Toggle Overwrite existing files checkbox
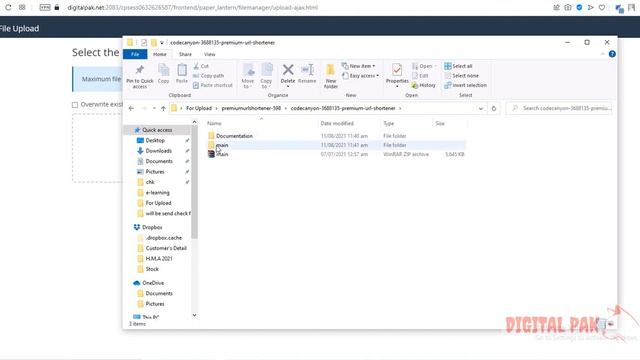The image size is (640, 360). click(75, 105)
